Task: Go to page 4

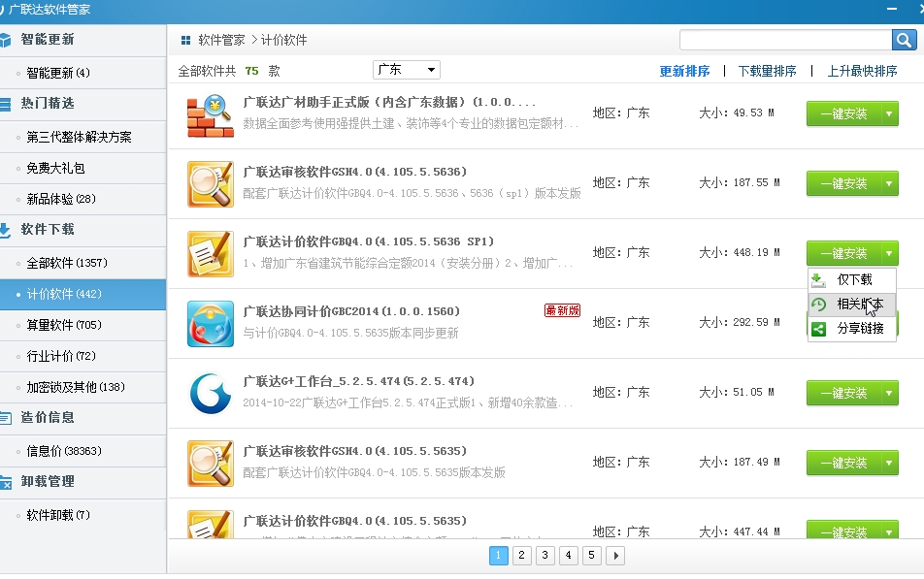Action: [568, 556]
